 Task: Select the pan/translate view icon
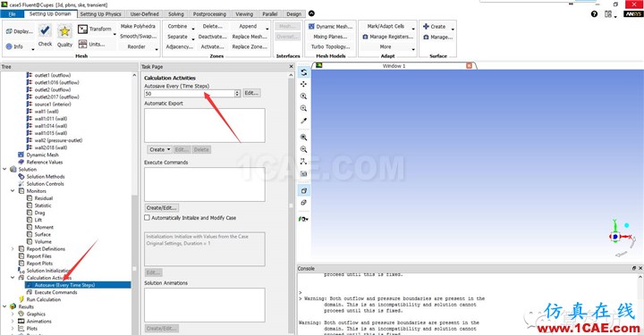click(x=303, y=84)
